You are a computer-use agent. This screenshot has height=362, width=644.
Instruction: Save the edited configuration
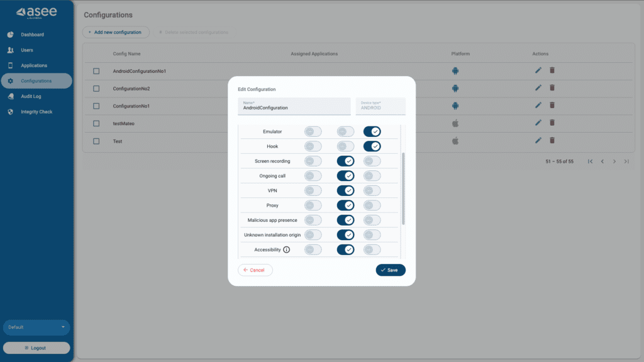[391, 270]
